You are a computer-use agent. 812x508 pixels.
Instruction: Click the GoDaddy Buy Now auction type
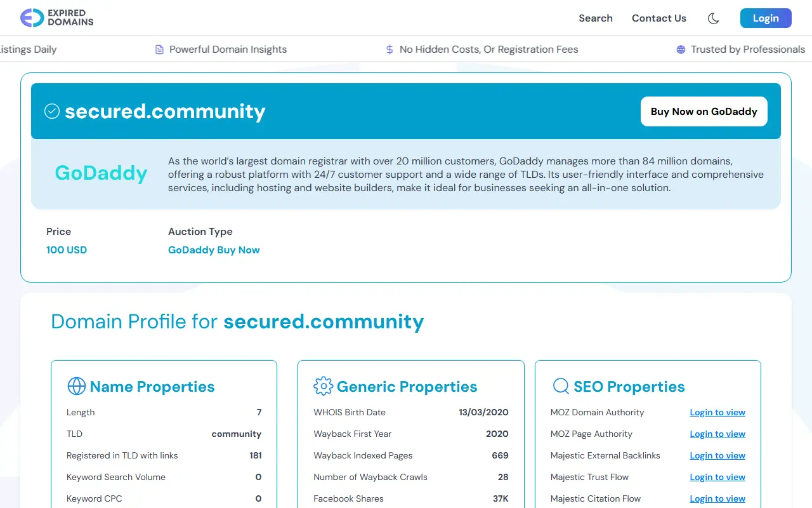pos(214,250)
